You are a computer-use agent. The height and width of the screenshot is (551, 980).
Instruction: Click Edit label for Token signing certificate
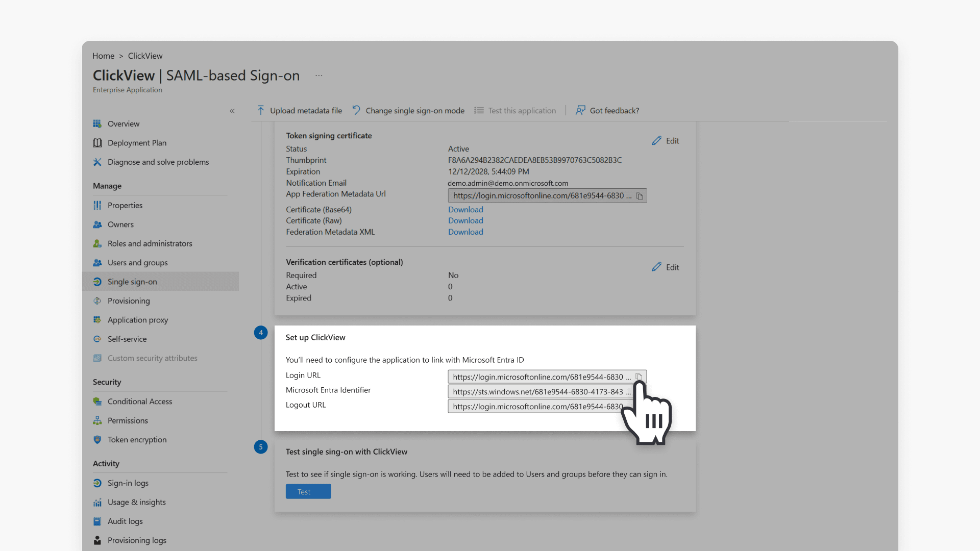[x=672, y=141]
